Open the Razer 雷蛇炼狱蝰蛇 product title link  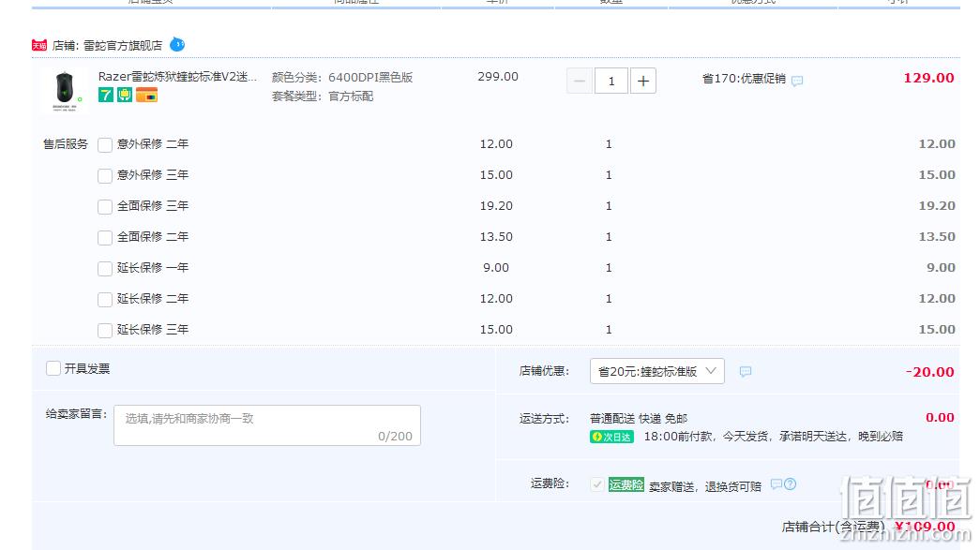[x=177, y=76]
